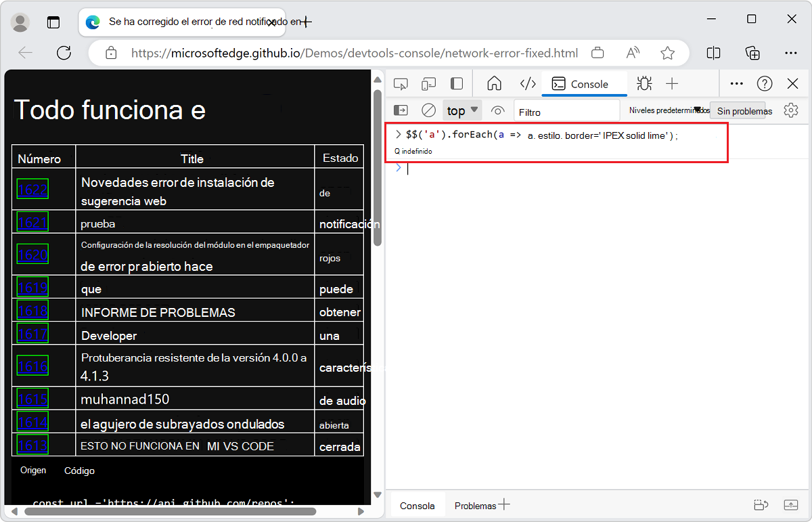Switch to the Console tab

(x=581, y=84)
